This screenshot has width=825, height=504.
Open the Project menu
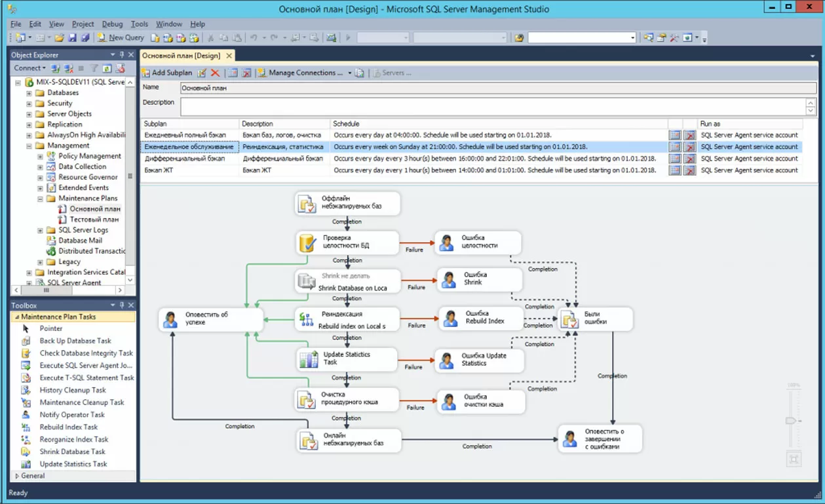83,24
